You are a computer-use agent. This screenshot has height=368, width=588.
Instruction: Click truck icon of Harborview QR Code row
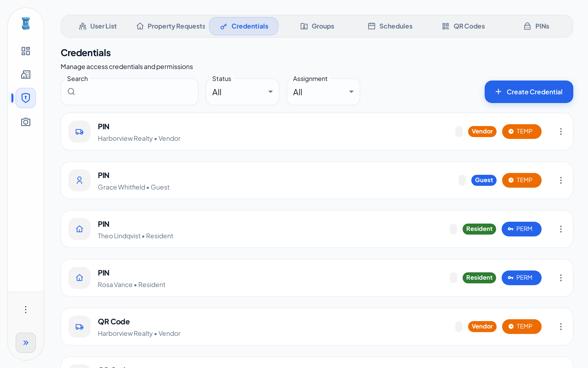(x=79, y=327)
